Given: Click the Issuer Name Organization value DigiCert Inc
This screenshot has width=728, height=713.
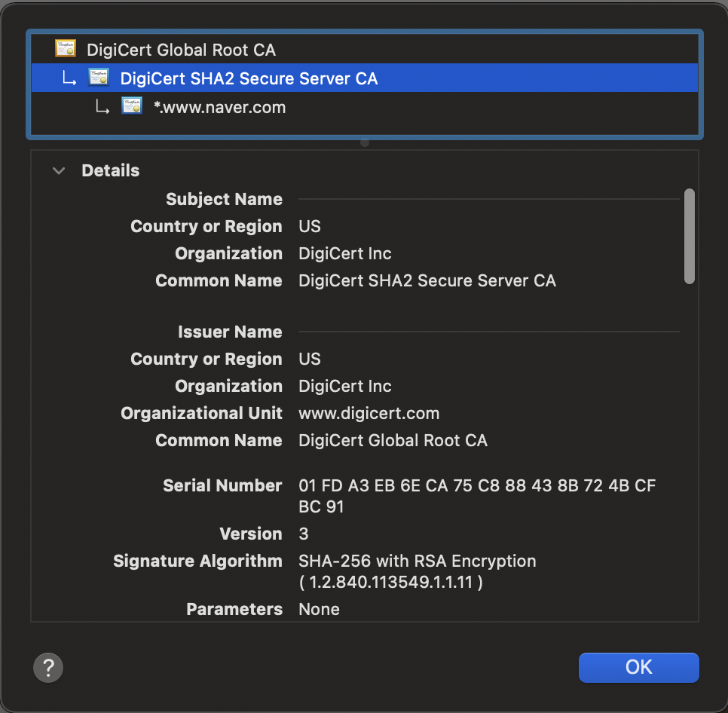Looking at the screenshot, I should [x=345, y=387].
